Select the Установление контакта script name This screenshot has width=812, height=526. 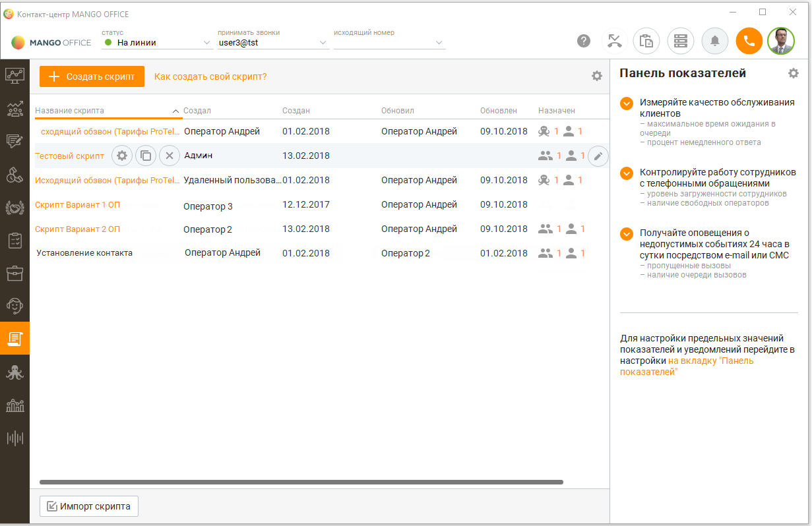tap(84, 253)
